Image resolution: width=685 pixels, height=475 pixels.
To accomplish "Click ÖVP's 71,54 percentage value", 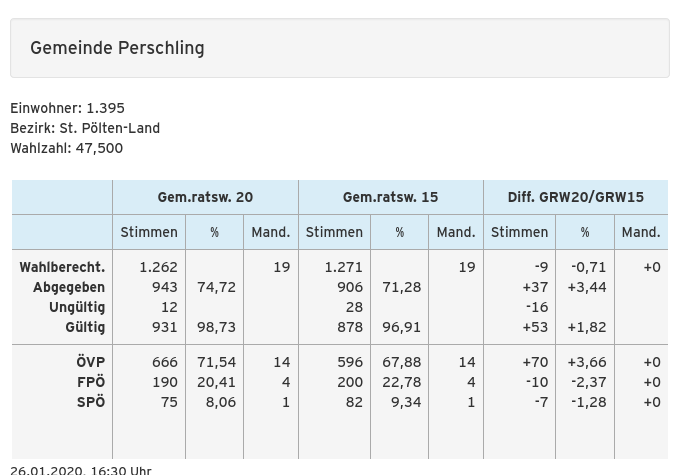I will click(216, 362).
